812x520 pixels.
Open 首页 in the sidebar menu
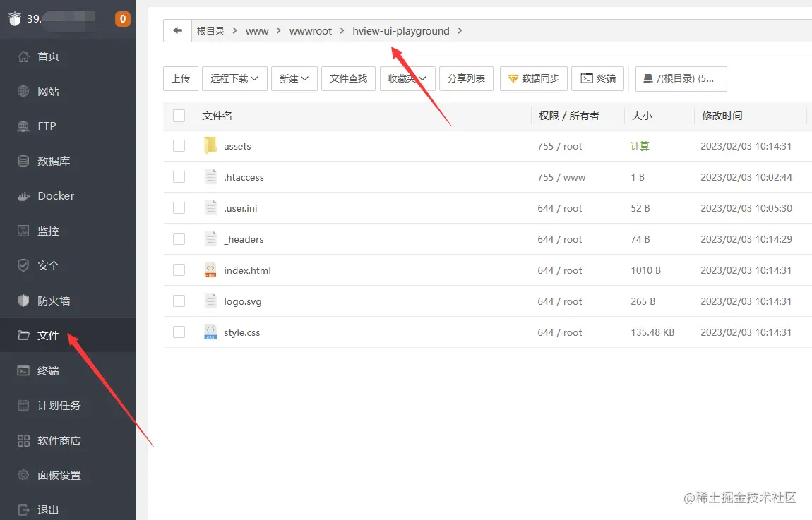(68, 56)
